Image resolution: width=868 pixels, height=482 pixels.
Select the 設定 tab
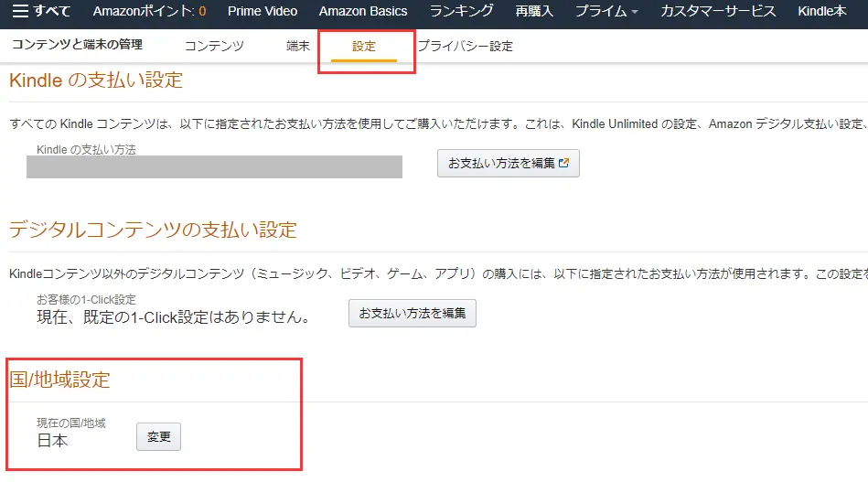(x=364, y=47)
